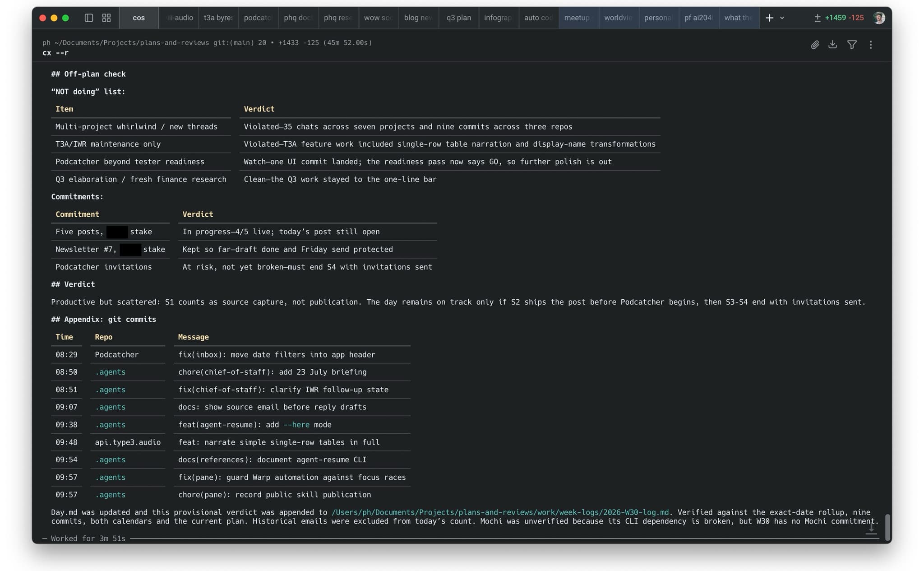924x571 pixels.
Task: Click the '## Off-plan check' heading
Action: (88, 74)
